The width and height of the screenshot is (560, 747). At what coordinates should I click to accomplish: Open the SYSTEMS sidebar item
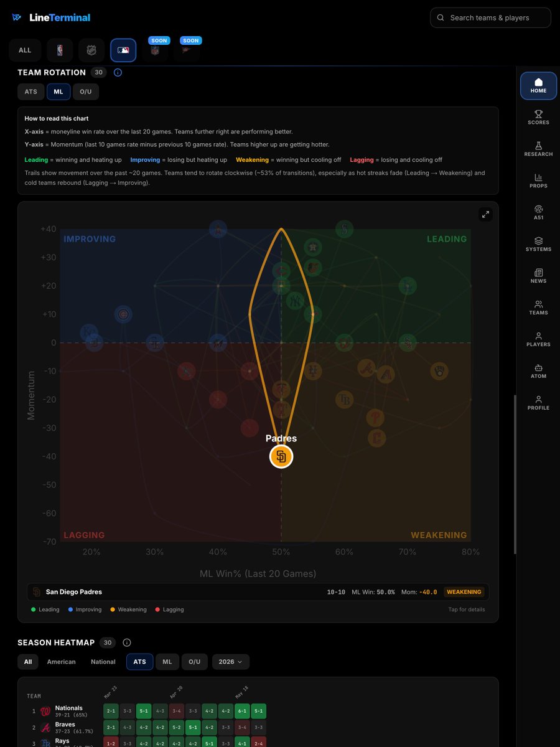[538, 245]
